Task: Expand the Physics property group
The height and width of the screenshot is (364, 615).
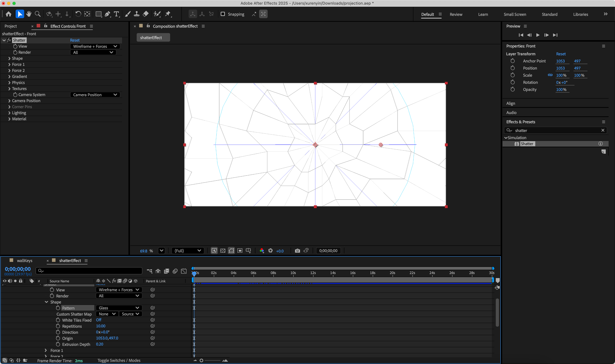Action: pos(9,83)
